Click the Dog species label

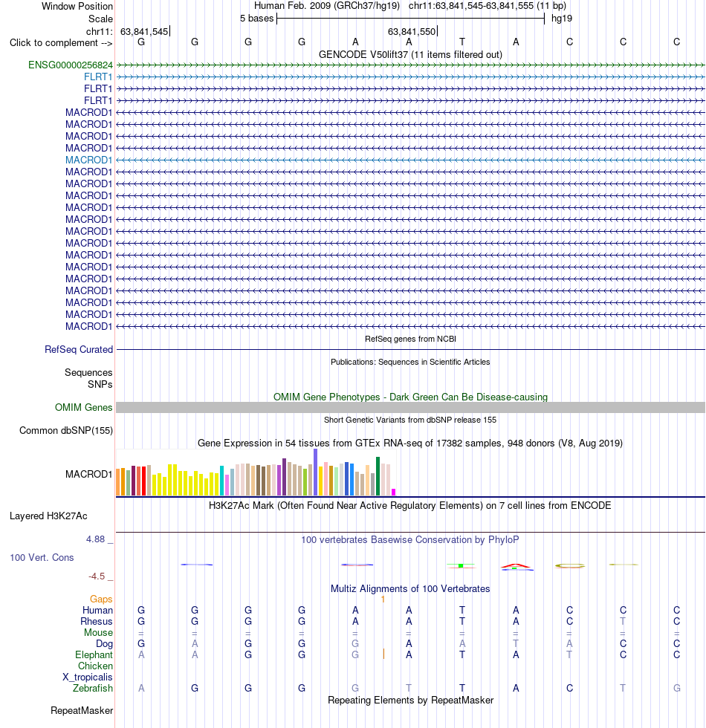[104, 644]
